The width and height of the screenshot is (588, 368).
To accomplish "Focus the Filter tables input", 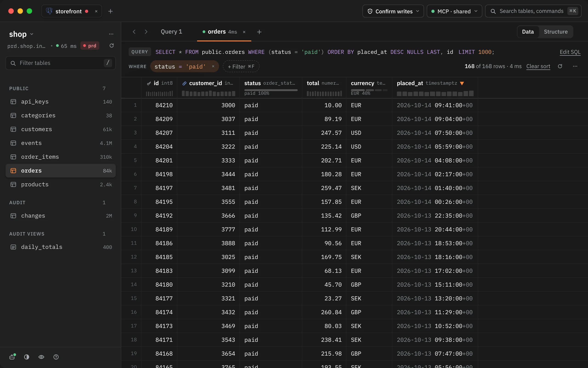I will [x=60, y=63].
